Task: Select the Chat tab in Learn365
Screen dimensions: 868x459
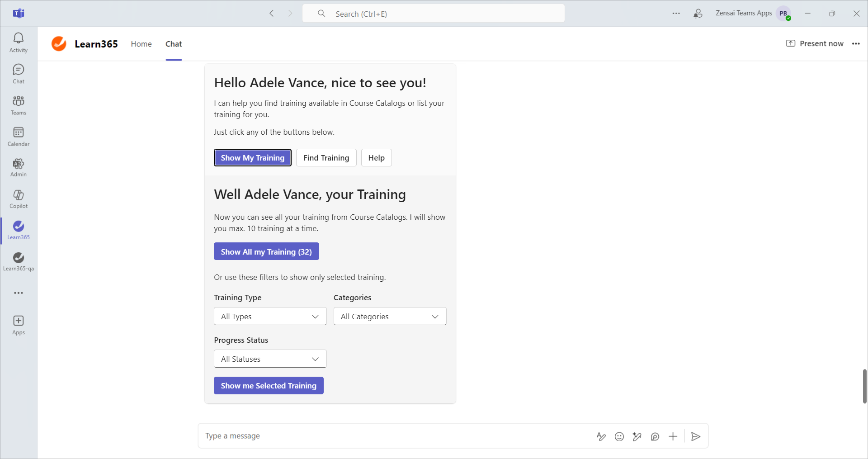Action: 174,44
